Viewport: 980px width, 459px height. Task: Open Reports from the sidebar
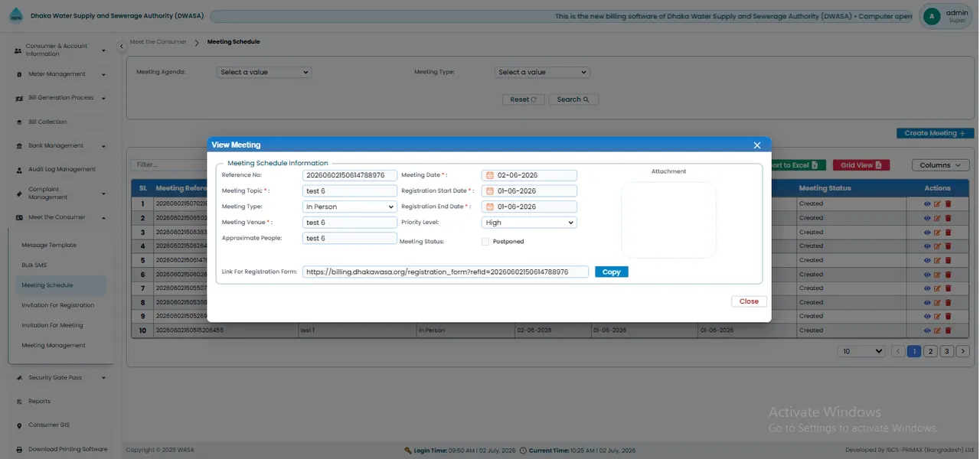click(39, 401)
